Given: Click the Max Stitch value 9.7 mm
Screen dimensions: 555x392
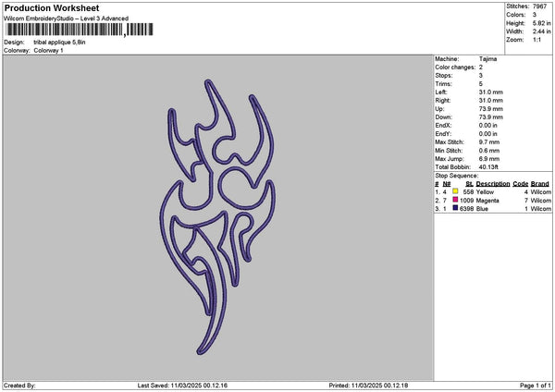Looking at the screenshot, I should (489, 142).
